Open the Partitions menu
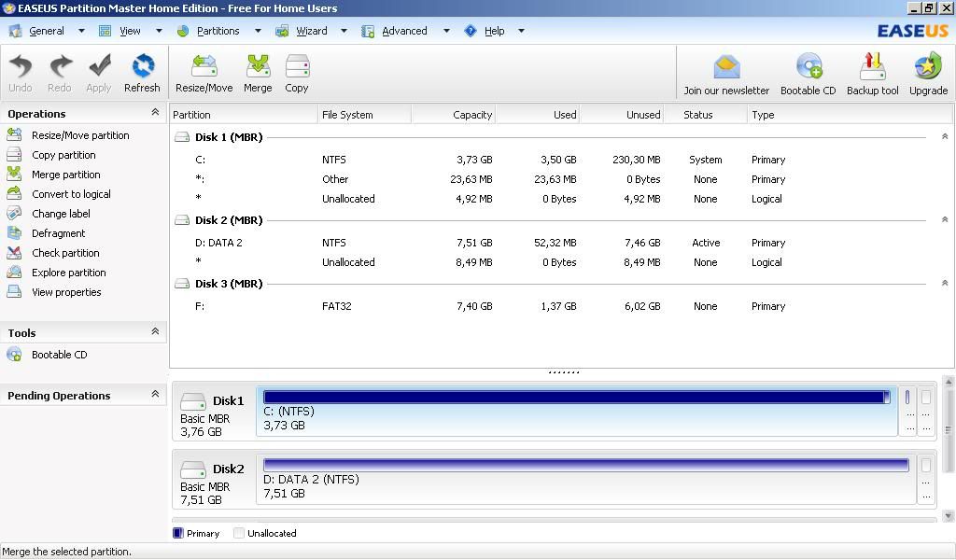This screenshot has height=560, width=956. tap(218, 31)
